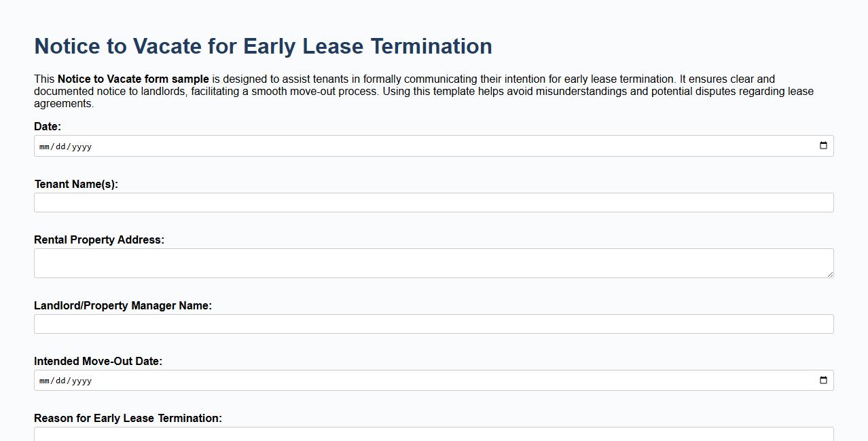Select the month segment of the Date field
This screenshot has height=441, width=868.
45,145
